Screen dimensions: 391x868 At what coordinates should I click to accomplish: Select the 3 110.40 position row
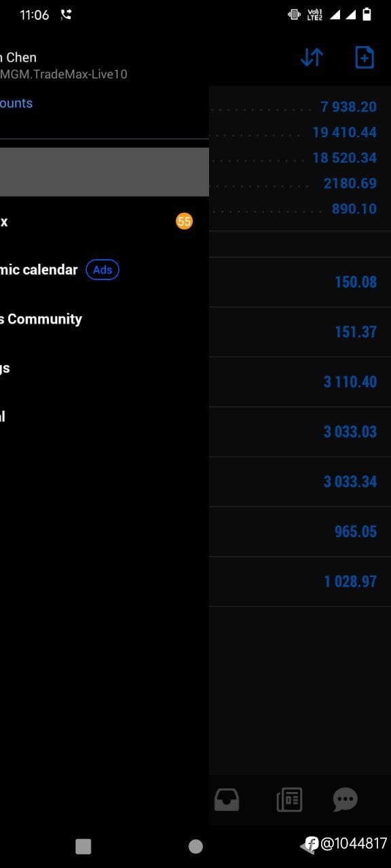tap(300, 382)
